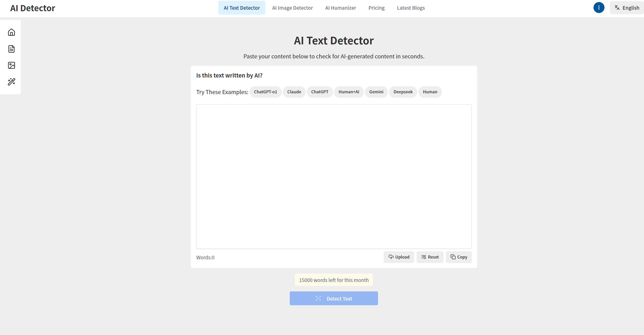Select the AI Text Detector tab
644x335 pixels.
[242, 8]
